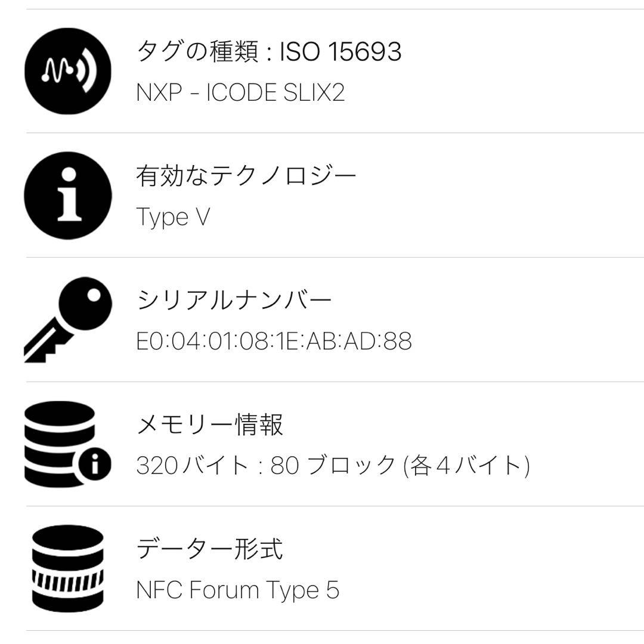Tap the key icon beside シリアルナンバー

coord(68,319)
